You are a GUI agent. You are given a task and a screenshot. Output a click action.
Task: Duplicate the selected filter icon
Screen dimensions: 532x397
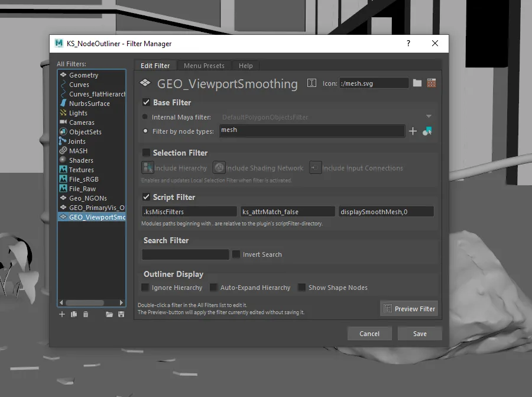[x=74, y=315]
